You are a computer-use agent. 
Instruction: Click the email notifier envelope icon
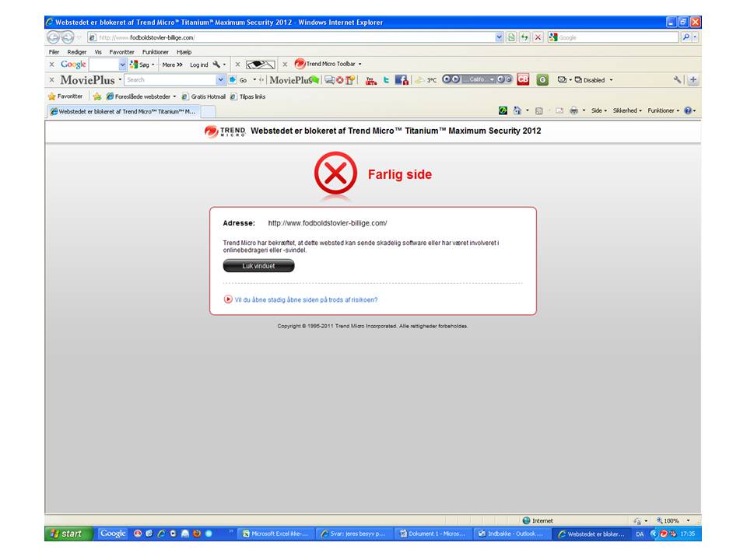click(x=562, y=80)
